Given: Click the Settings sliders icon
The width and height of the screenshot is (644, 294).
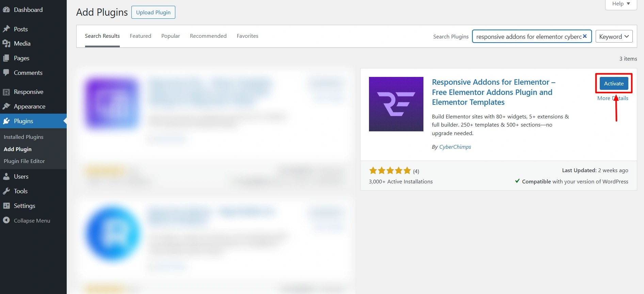Looking at the screenshot, I should [x=6, y=206].
